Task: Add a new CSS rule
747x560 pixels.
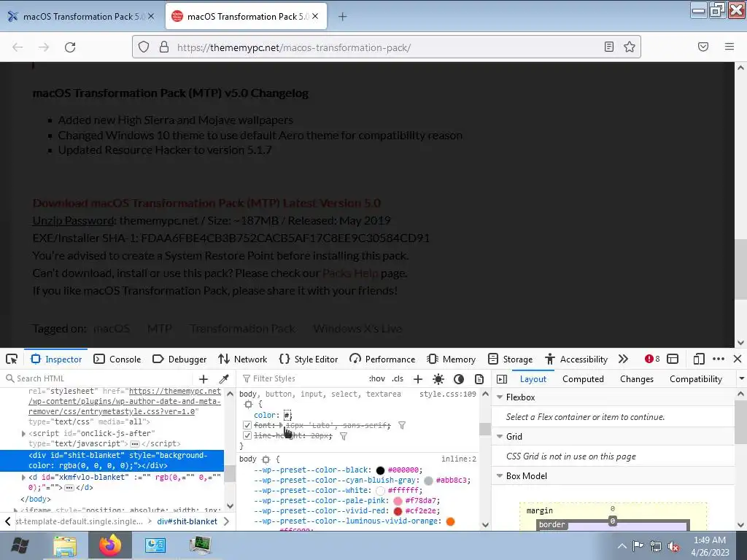Action: pyautogui.click(x=418, y=379)
